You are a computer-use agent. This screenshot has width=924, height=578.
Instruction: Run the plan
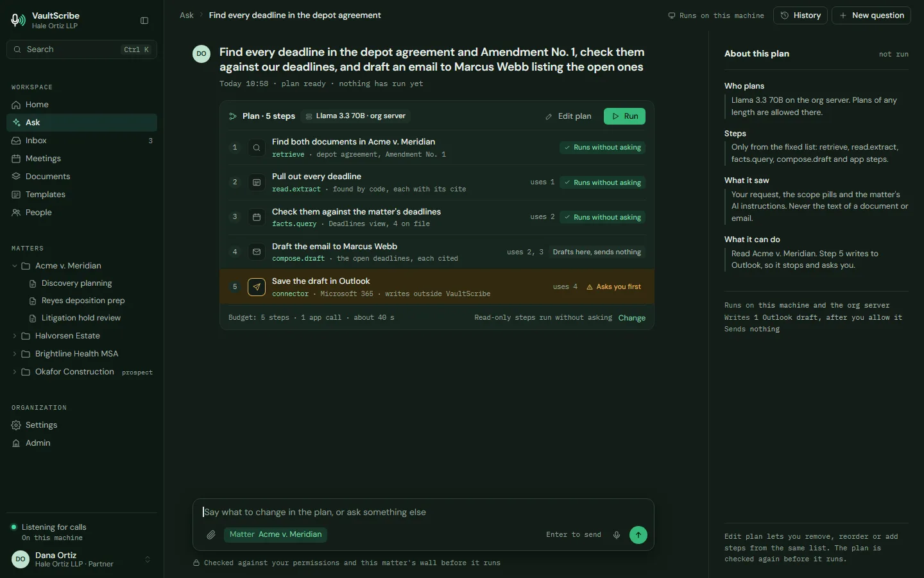624,116
